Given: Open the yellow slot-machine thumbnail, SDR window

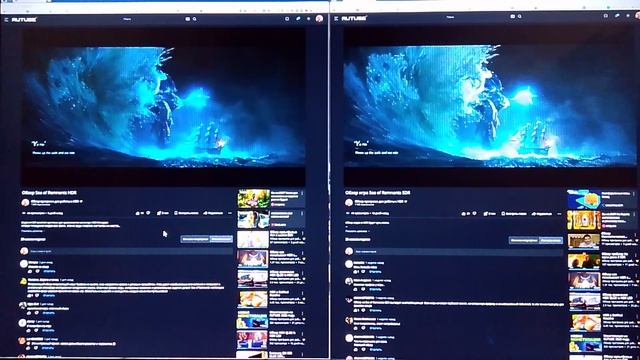Looking at the screenshot, I should (584, 221).
